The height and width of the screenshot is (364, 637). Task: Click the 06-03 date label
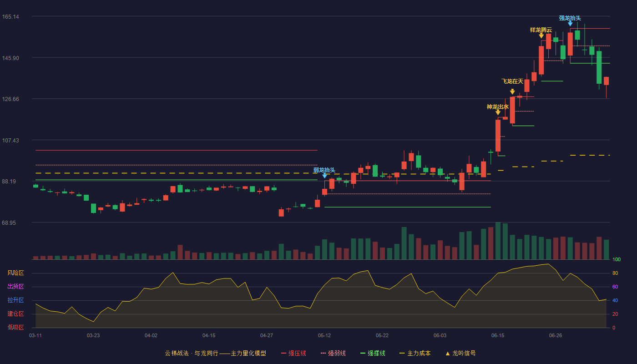440,335
